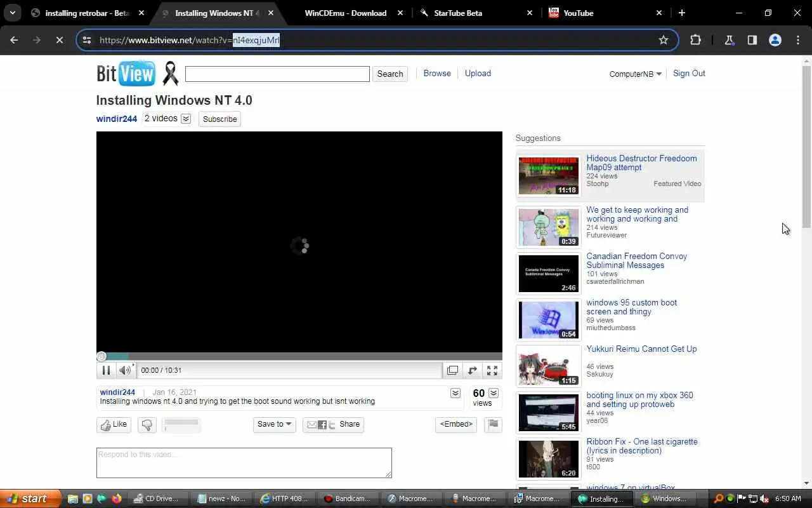
Task: Open Yukkuri Reimu Cannot Get Up link
Action: point(641,349)
